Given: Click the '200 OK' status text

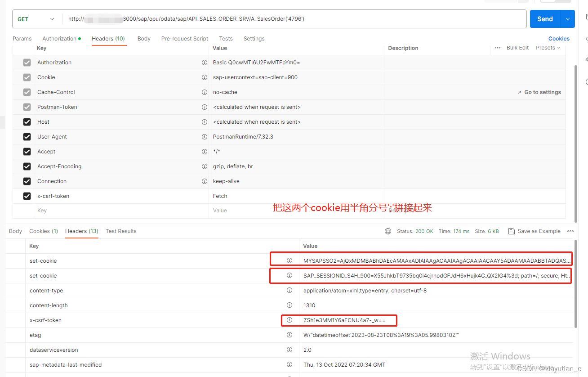Looking at the screenshot, I should tap(424, 231).
